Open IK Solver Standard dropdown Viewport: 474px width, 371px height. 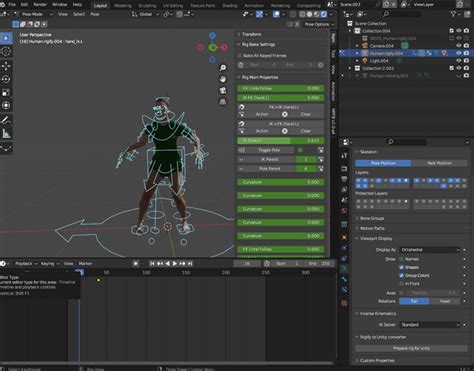point(430,325)
